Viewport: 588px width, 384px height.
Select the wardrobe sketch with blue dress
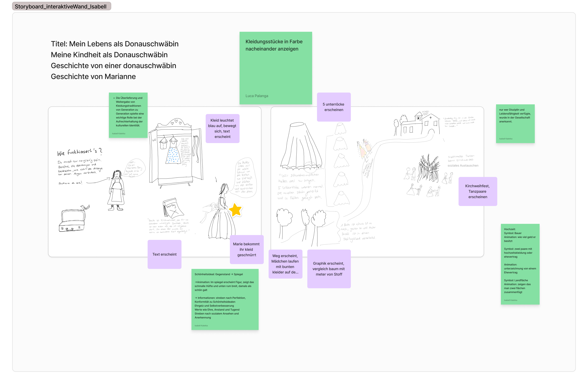coord(176,153)
